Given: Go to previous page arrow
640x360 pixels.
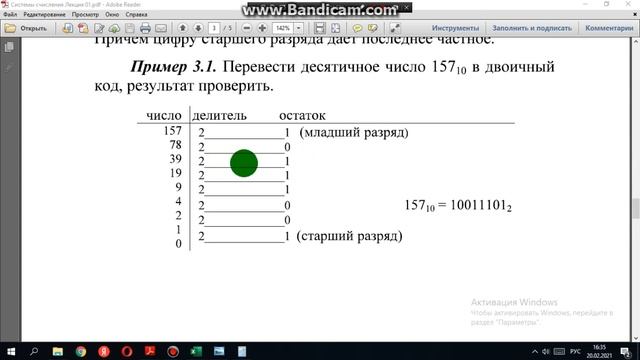Looking at the screenshot, I should tap(183, 28).
